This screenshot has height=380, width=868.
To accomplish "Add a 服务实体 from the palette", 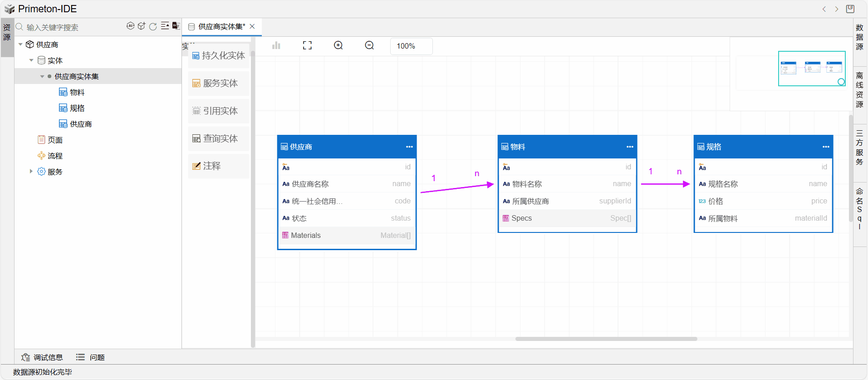I will (219, 84).
